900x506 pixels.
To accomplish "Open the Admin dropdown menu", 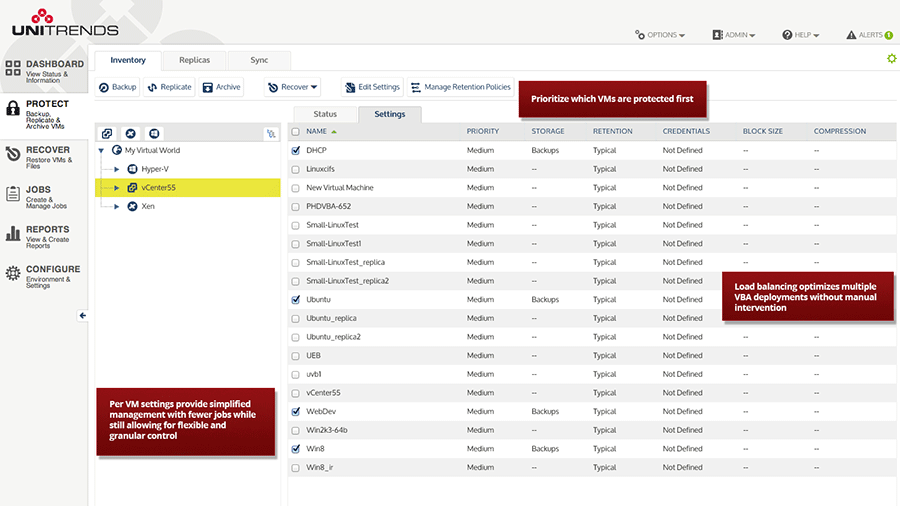I will pyautogui.click(x=734, y=35).
